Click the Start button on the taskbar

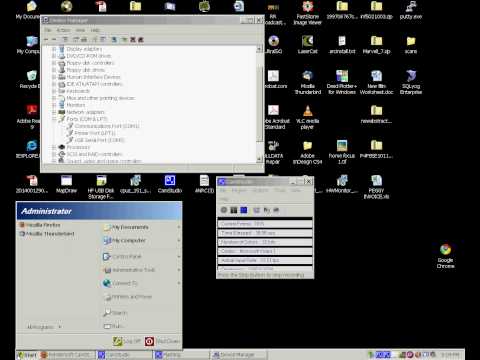click(27, 355)
